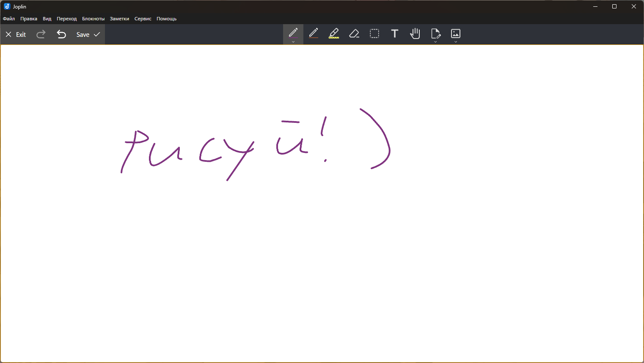644x363 pixels.
Task: Select the orange-underlined pen tool
Action: 313,33
